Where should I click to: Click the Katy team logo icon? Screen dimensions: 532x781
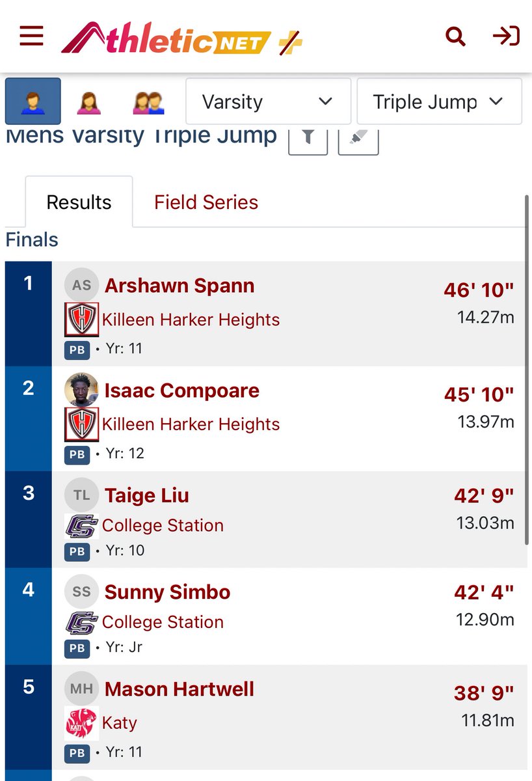(82, 723)
